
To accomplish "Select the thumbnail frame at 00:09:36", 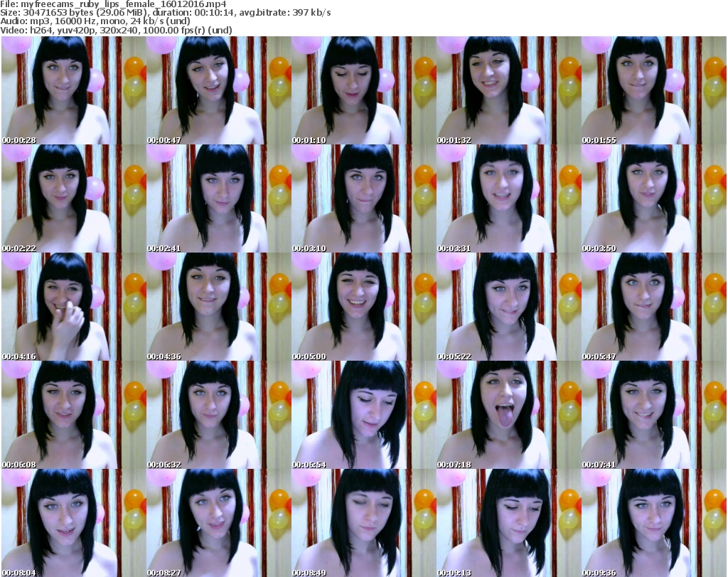I will (x=654, y=523).
